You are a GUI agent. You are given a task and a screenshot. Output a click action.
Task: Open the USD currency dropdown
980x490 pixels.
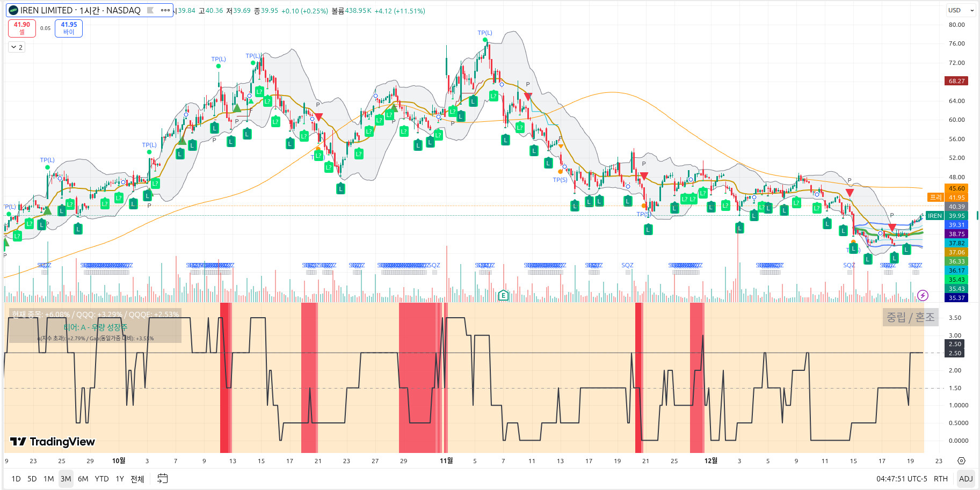click(961, 10)
